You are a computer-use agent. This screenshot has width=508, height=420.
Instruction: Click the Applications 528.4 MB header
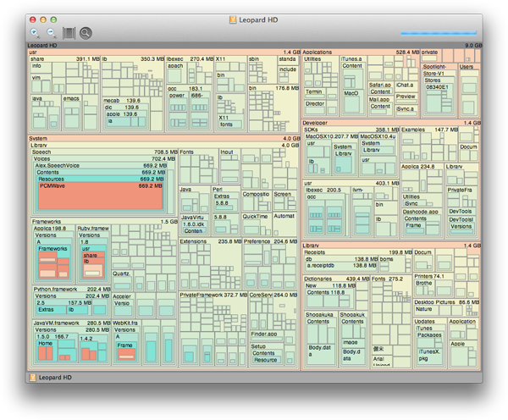361,52
